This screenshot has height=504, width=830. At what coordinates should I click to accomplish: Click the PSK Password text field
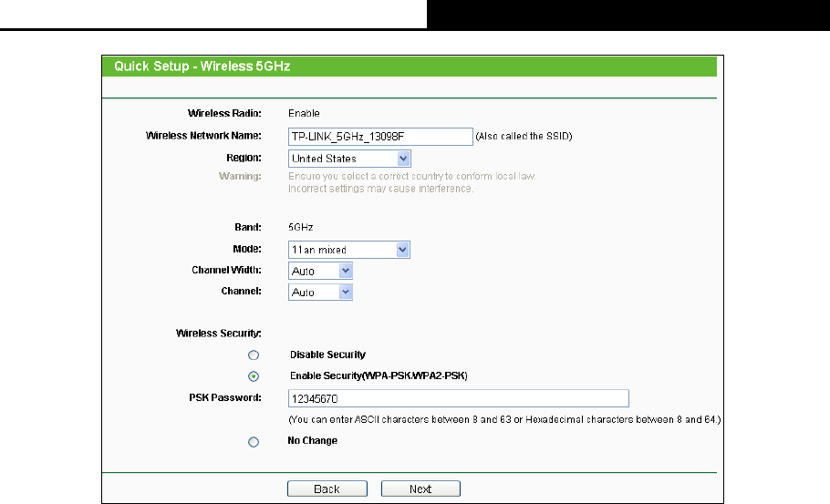click(x=458, y=398)
